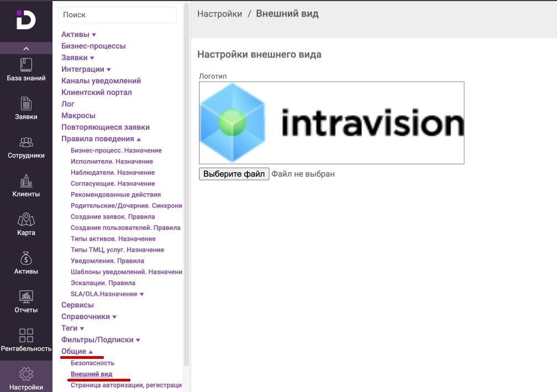This screenshot has width=557, height=392.
Task: Expand the Активы settings section
Action: pyautogui.click(x=78, y=35)
